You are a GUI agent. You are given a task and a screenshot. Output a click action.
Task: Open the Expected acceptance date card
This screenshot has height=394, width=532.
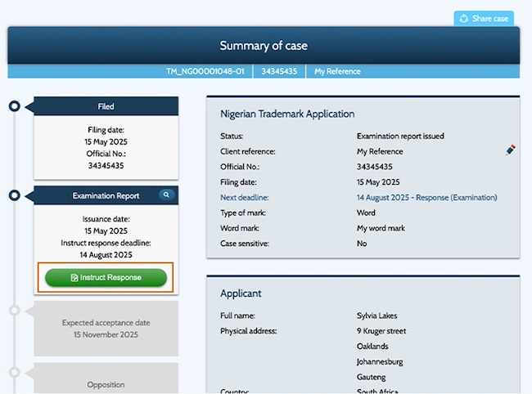pyautogui.click(x=106, y=328)
